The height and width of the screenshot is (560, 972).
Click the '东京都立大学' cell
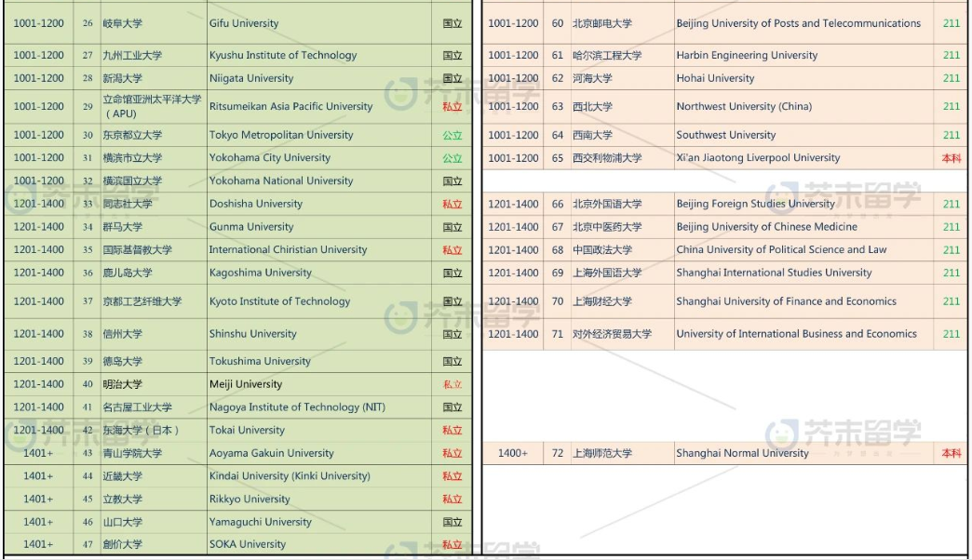(x=154, y=135)
